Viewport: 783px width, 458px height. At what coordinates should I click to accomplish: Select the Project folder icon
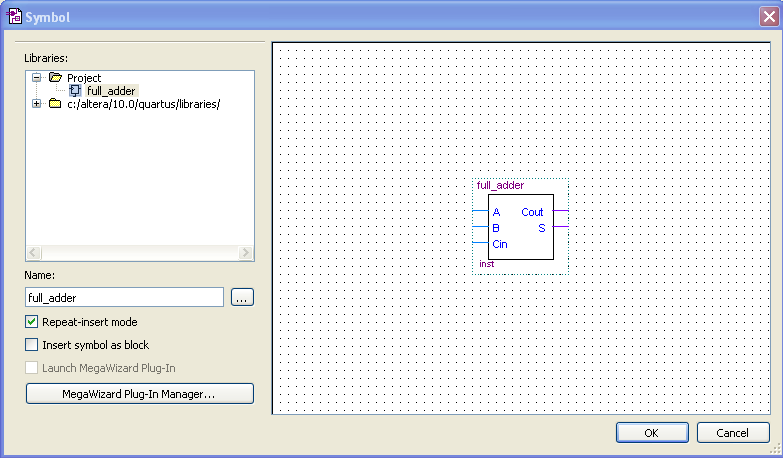pos(55,77)
